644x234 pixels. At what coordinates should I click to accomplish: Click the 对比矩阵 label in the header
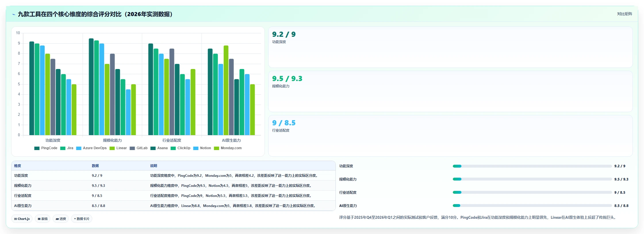tap(624, 14)
